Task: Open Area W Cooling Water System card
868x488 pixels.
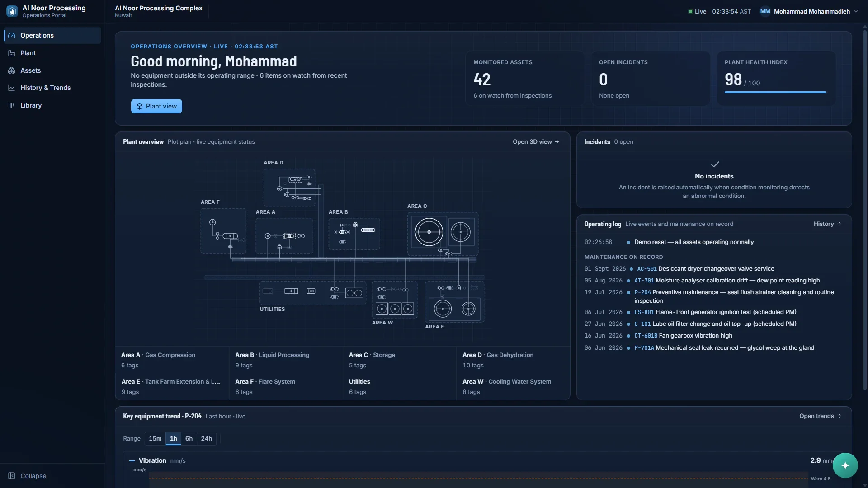Action: coord(513,387)
